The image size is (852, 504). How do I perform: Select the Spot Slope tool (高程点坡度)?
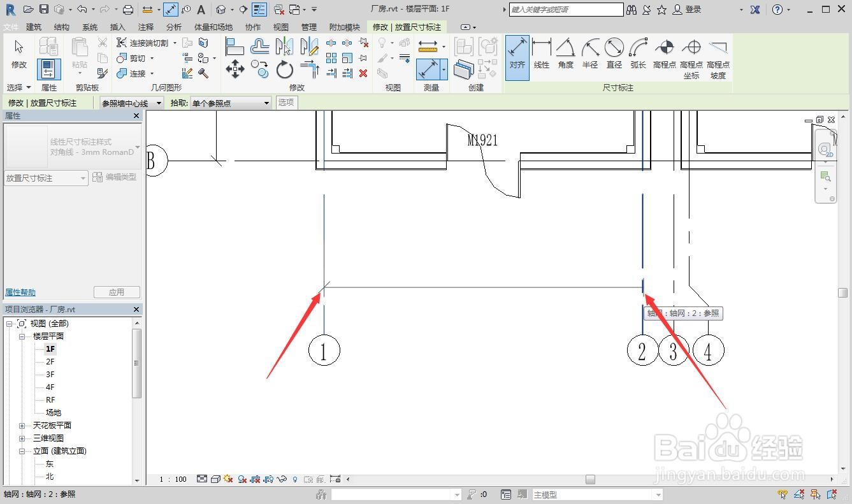click(x=718, y=59)
